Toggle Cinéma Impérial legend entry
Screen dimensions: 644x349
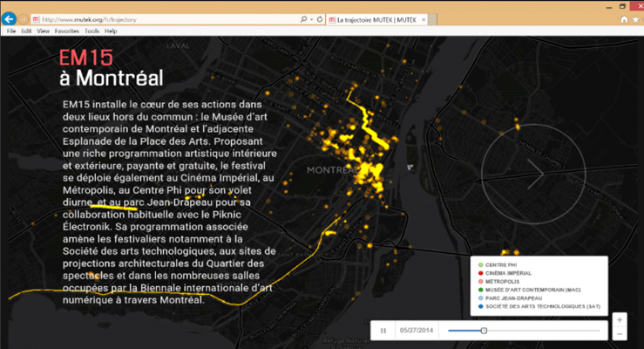tap(506, 272)
